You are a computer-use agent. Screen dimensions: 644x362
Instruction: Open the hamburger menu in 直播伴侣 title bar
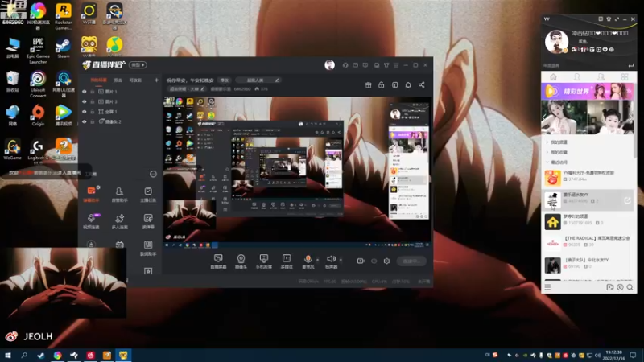[x=396, y=65]
